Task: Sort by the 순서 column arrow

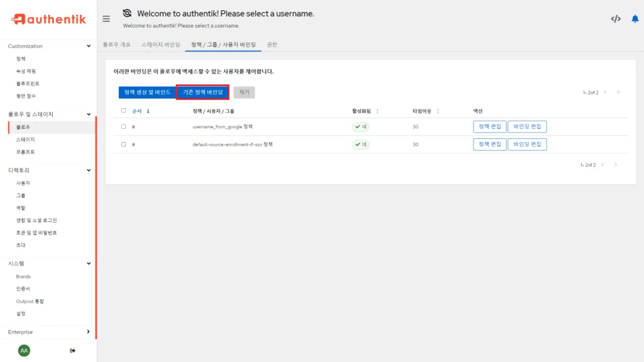Action: [x=148, y=111]
